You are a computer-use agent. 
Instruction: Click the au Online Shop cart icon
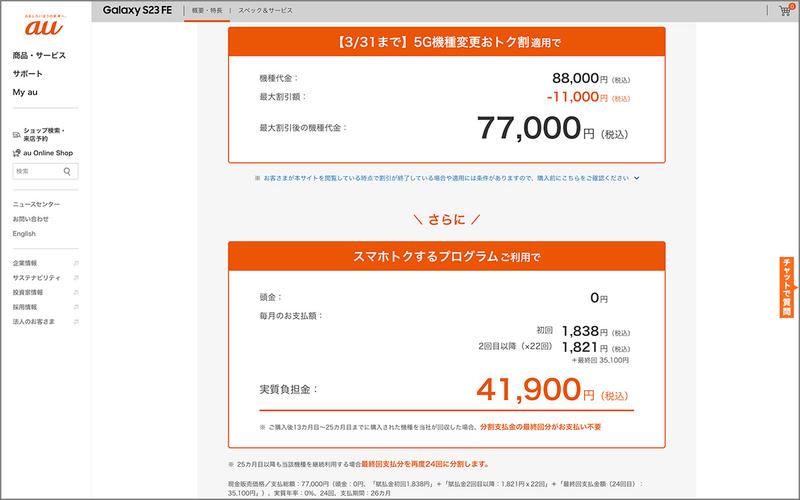16,153
